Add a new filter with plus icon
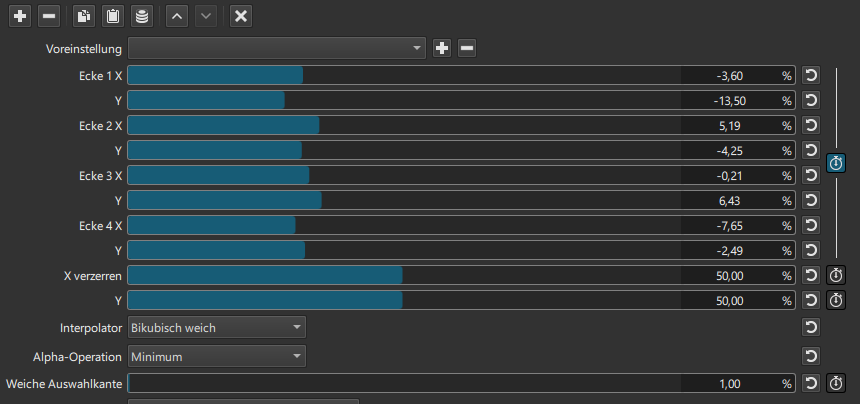This screenshot has width=860, height=404. [20, 16]
